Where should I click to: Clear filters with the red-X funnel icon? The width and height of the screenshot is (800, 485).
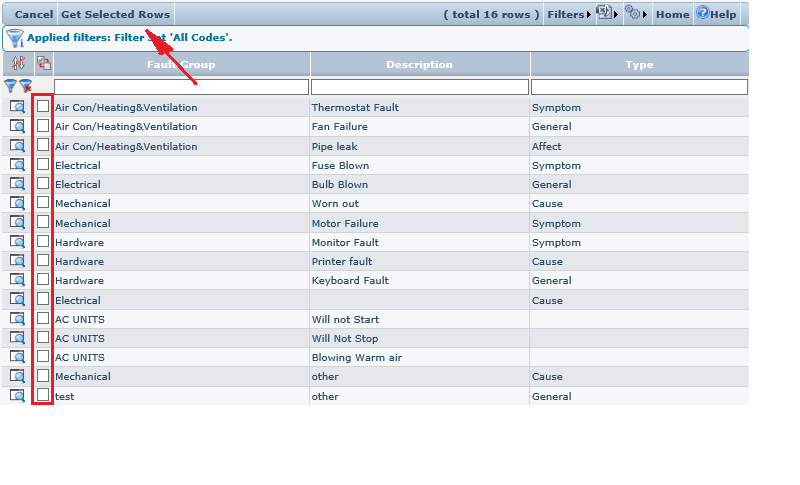click(x=25, y=87)
